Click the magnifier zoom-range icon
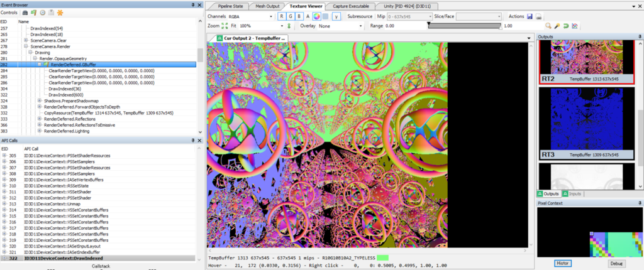 (x=548, y=26)
